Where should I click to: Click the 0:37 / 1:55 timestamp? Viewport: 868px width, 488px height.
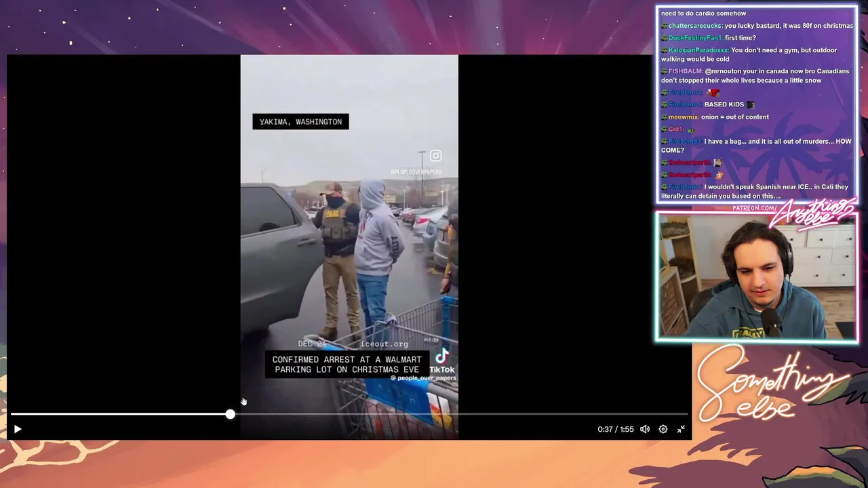pos(615,429)
